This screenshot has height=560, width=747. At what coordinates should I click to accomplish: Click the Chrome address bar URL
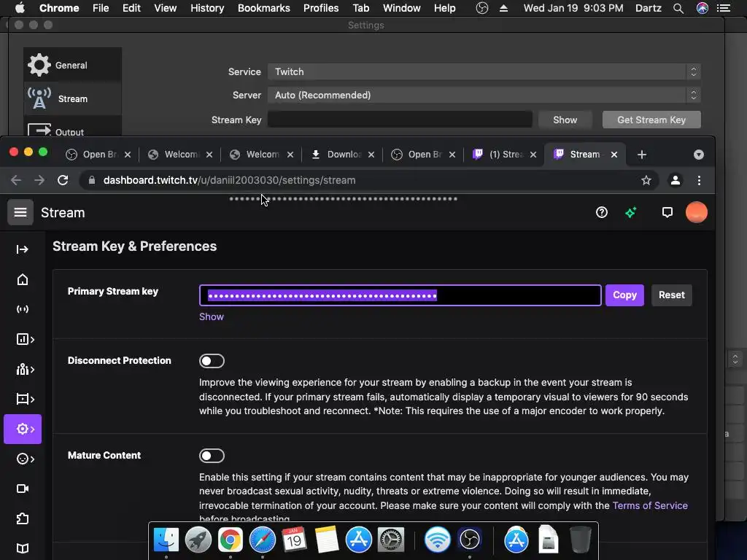229,180
